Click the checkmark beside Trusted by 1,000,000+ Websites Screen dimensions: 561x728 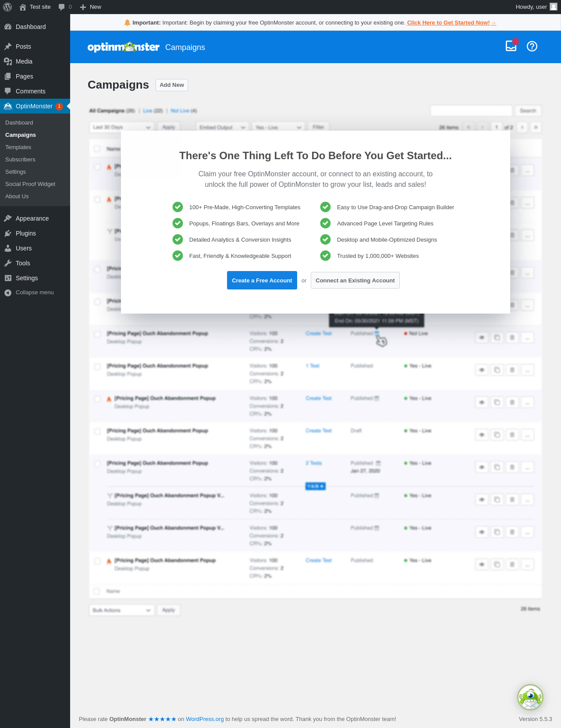coord(325,256)
